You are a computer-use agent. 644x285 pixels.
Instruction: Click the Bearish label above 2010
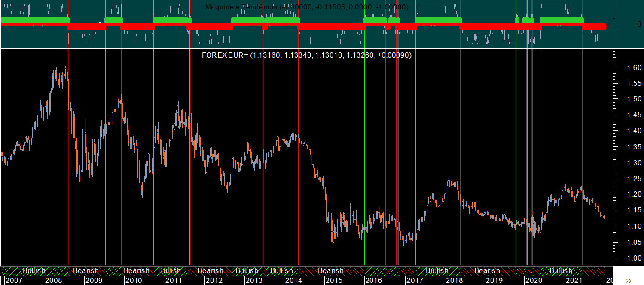click(137, 271)
